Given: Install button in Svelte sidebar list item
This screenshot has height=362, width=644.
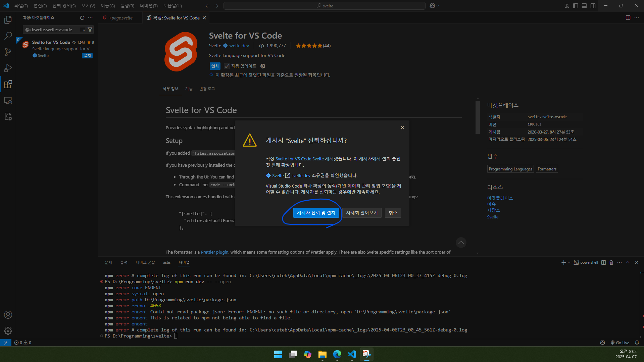Looking at the screenshot, I should (87, 56).
